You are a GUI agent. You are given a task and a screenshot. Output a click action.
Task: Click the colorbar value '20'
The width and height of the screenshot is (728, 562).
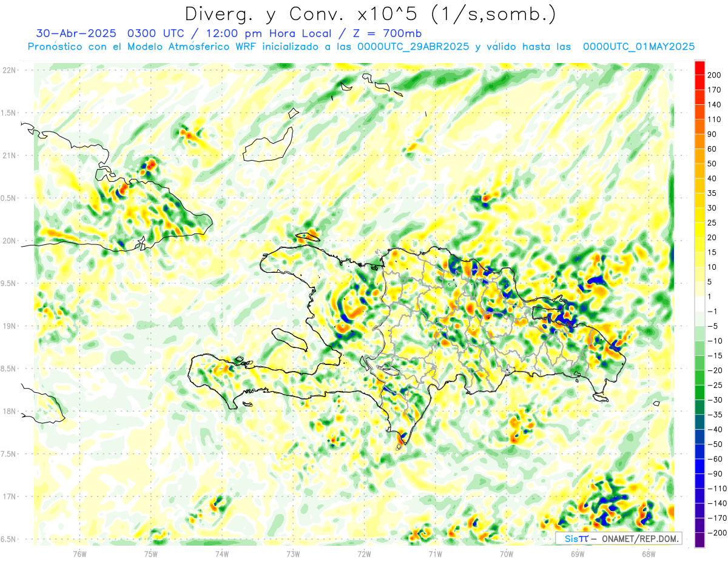coord(712,238)
